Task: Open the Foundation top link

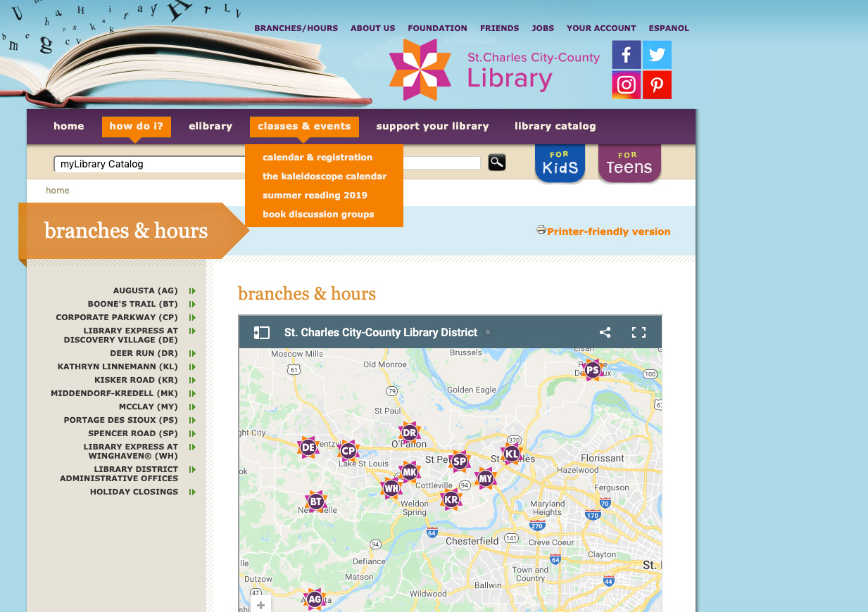Action: pos(437,28)
